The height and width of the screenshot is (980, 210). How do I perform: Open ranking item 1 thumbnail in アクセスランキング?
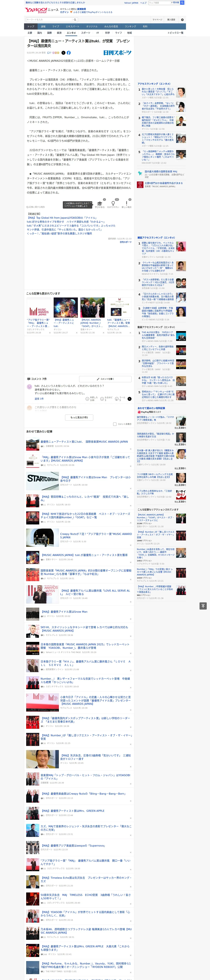[x=181, y=92]
